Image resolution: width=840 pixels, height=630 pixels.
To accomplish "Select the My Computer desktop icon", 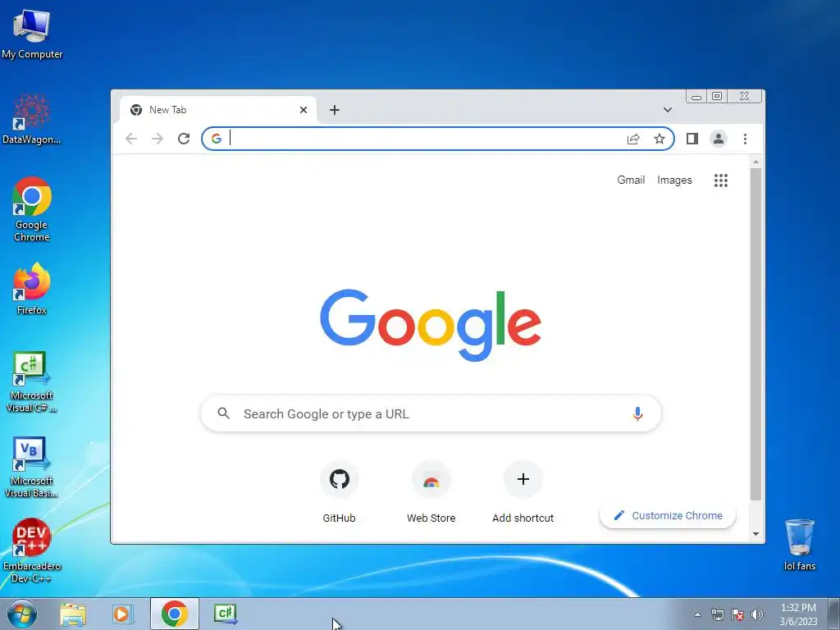I will pyautogui.click(x=32, y=34).
